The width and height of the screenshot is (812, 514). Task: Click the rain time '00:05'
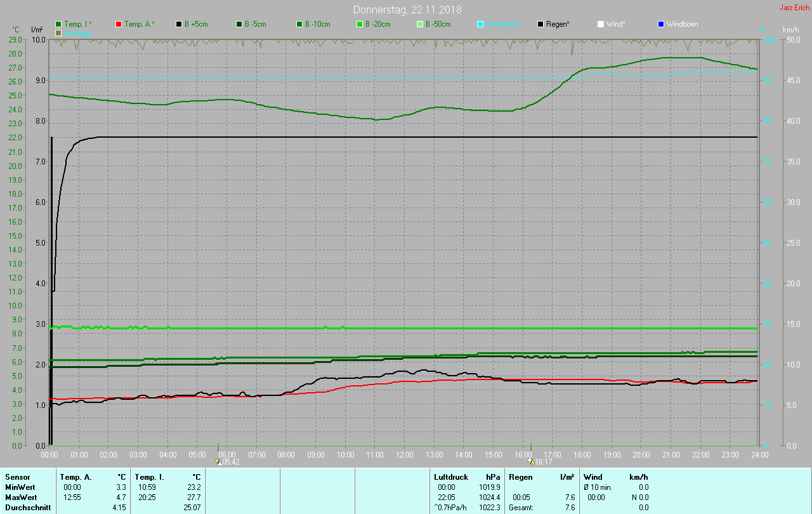521,498
